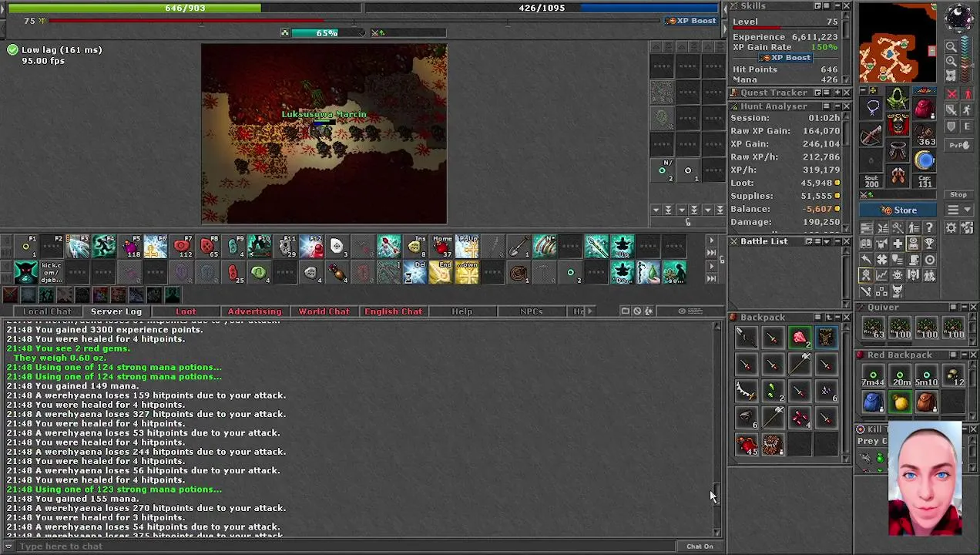This screenshot has width=980, height=555.
Task: Advance the top action bar with right arrow
Action: pos(711,241)
